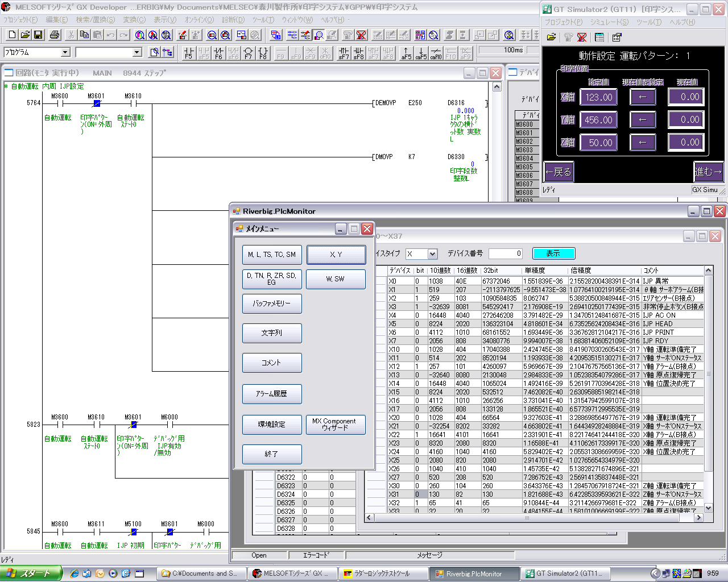Open the device monitor list icon in GT Simulator2

pos(599,37)
